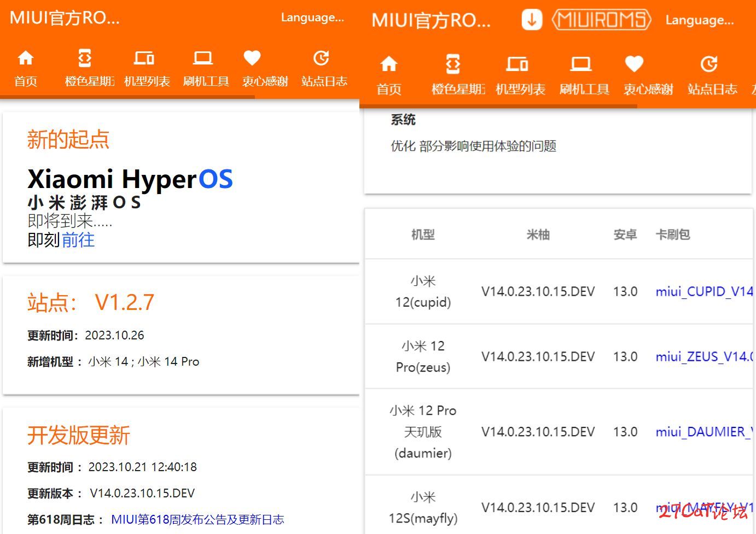Image resolution: width=756 pixels, height=534 pixels.
Task: Click the 刷机工具 laptop icon in left panel
Action: 203,58
